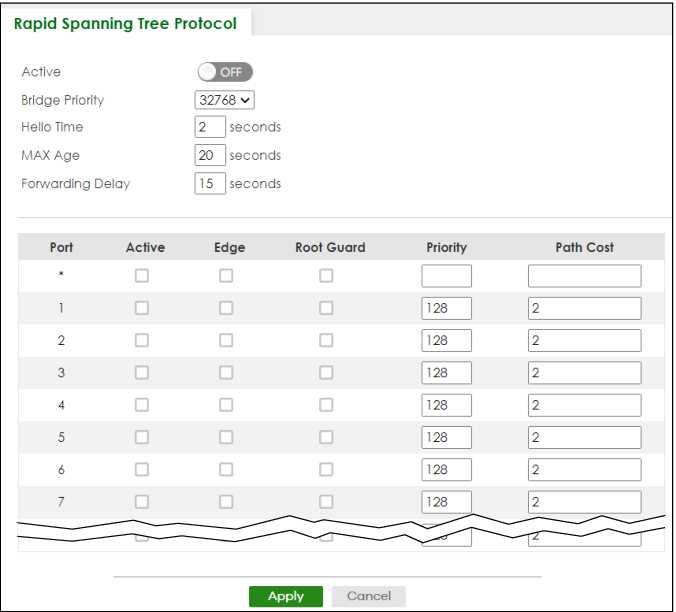This screenshot has height=612, width=676.
Task: Click the Forwarding Delay input field
Action: (210, 184)
